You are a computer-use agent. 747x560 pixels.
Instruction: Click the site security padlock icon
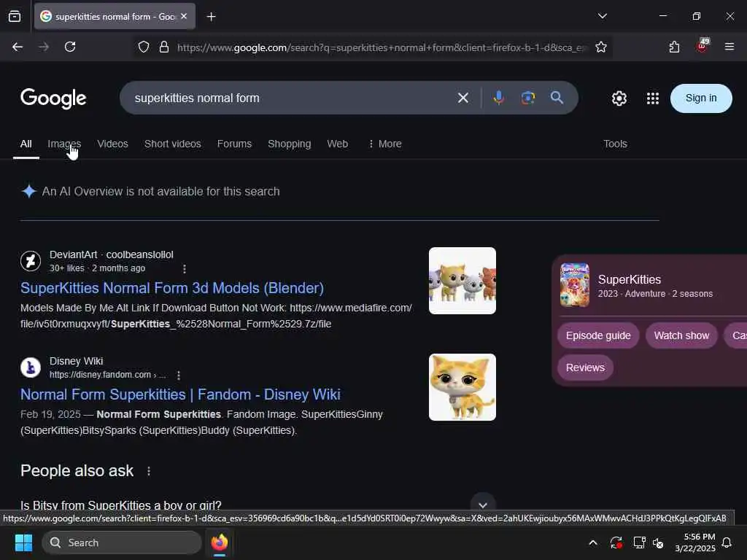pyautogui.click(x=164, y=47)
